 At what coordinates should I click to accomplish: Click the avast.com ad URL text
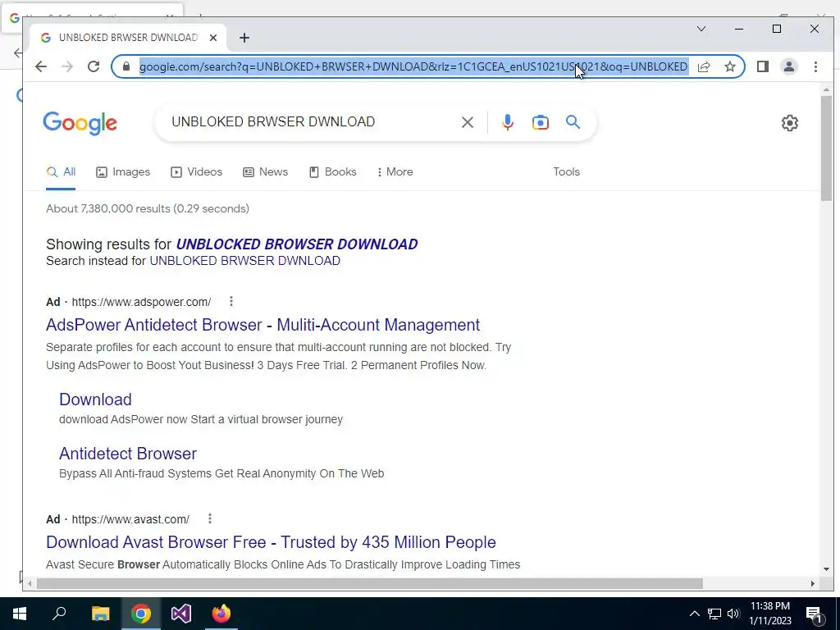pos(130,519)
